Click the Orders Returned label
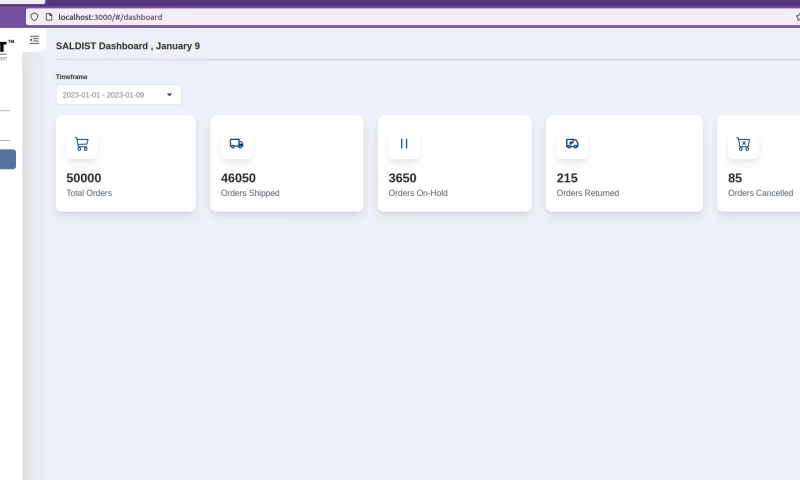The width and height of the screenshot is (800, 480). [588, 193]
